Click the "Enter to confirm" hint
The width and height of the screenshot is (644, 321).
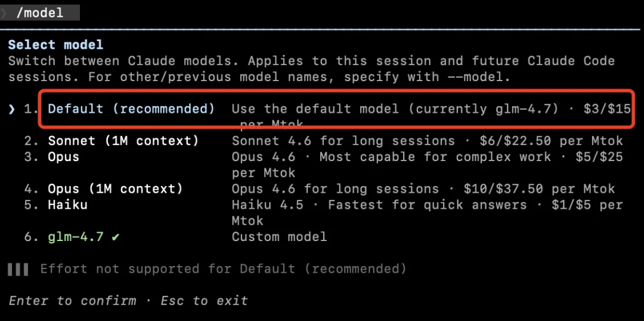73,301
